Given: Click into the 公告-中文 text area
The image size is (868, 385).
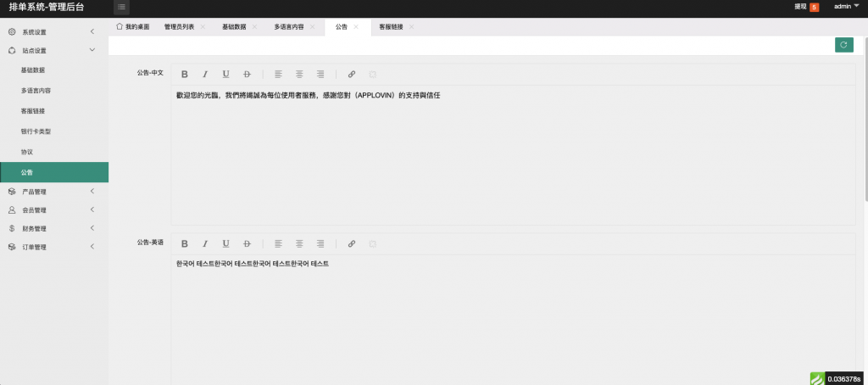Looking at the screenshot, I should click(513, 155).
